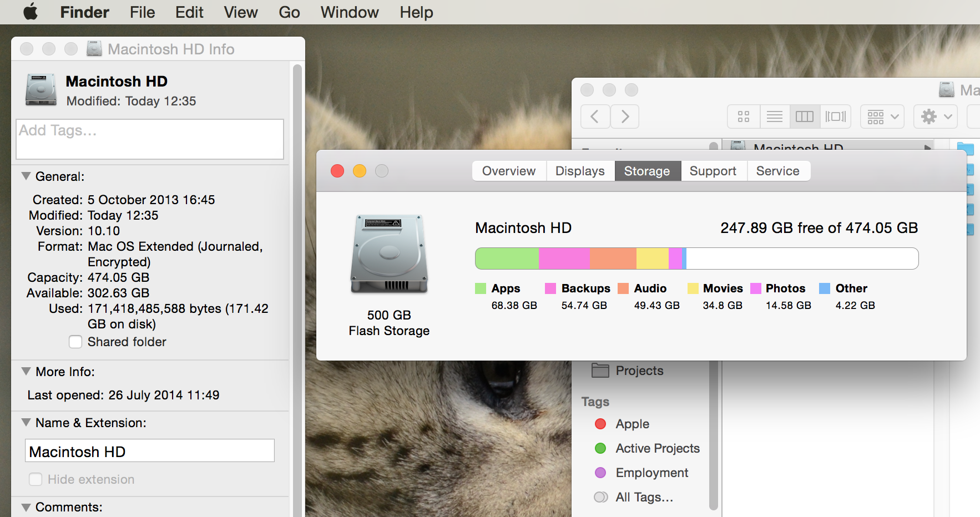This screenshot has width=980, height=517.
Task: Click the Finder sidebar scrollbar
Action: [x=714, y=435]
